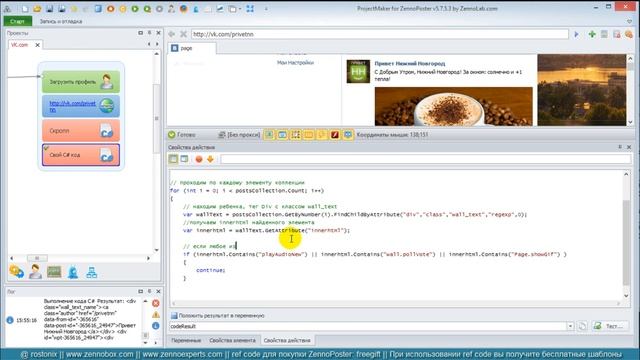Select the Скролл action block
This screenshot has width=640, height=360.
point(81,131)
